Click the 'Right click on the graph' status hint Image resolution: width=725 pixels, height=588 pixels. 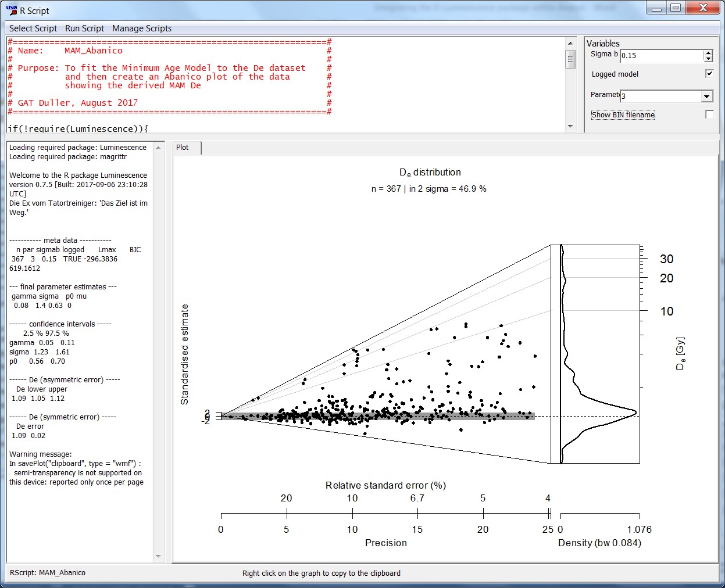(x=322, y=573)
